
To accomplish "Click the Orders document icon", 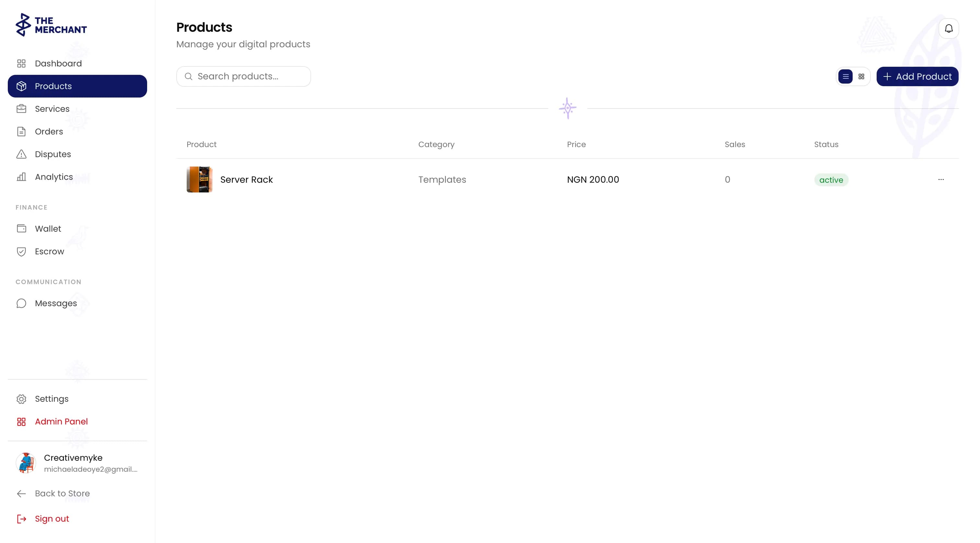I will point(21,132).
